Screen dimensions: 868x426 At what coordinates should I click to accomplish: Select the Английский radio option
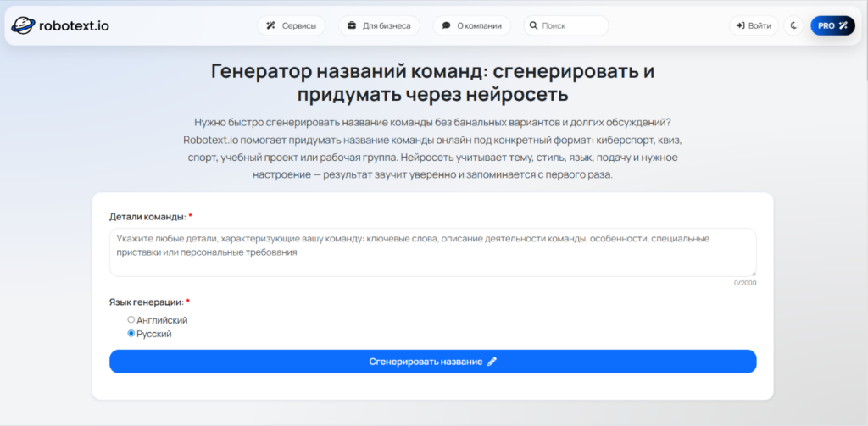131,320
